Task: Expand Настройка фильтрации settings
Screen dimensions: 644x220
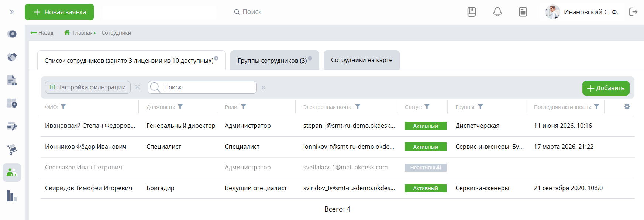Action: 88,87
